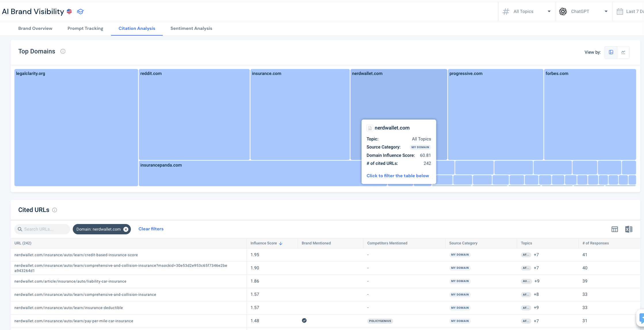This screenshot has height=330, width=644.
Task: Click the 39 responses value
Action: tap(585, 281)
